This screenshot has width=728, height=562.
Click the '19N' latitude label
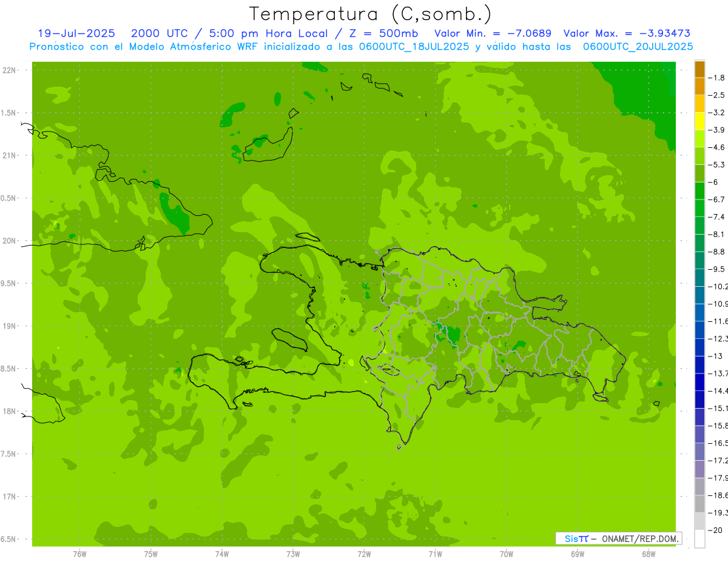(x=10, y=326)
